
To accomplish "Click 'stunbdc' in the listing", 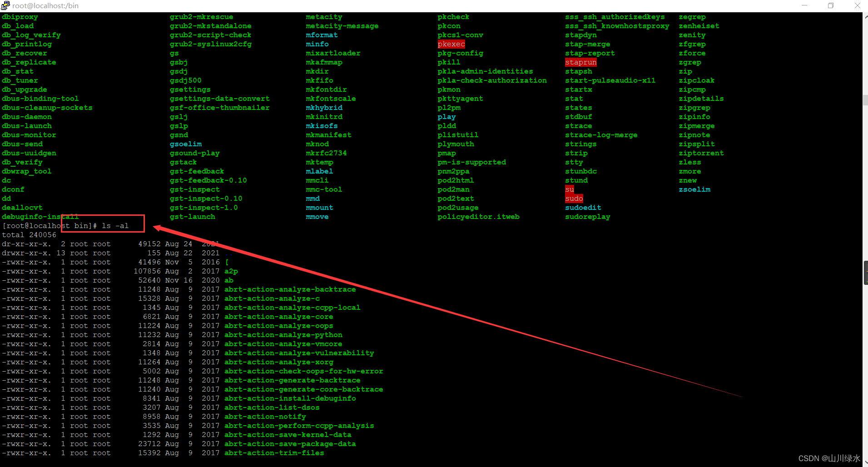I will pyautogui.click(x=581, y=171).
